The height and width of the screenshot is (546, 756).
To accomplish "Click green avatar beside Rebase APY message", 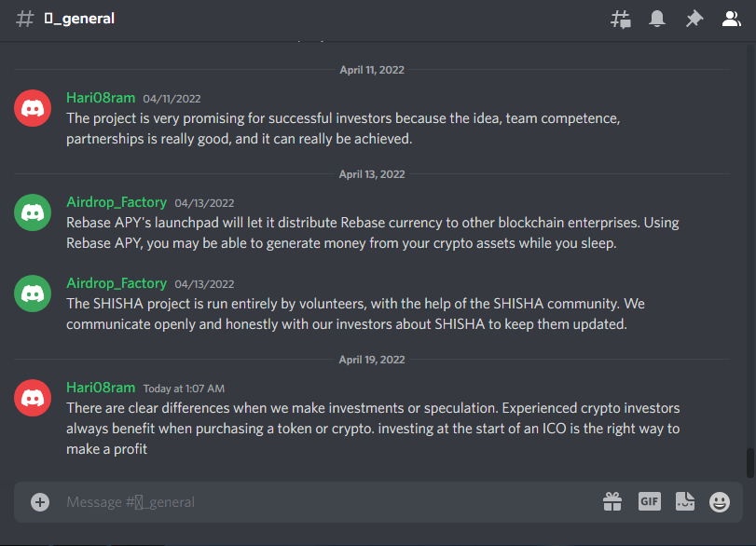I will point(33,212).
